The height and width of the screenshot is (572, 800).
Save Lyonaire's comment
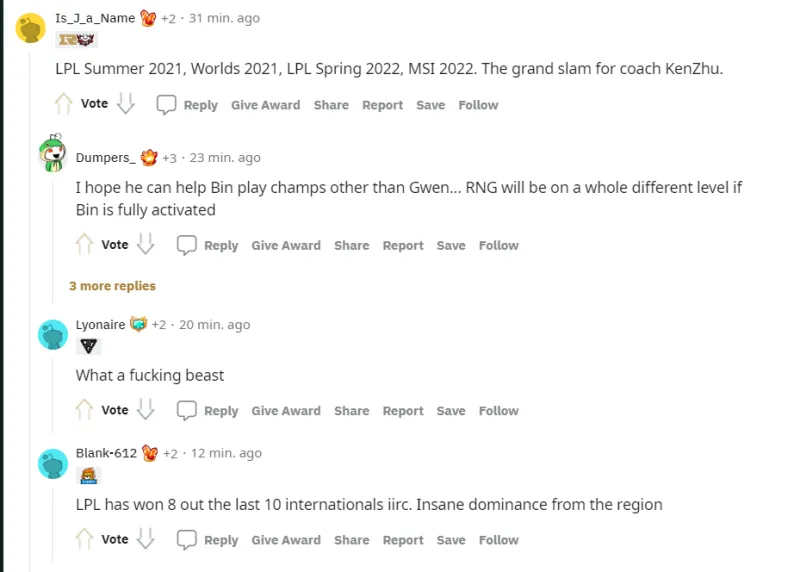451,410
